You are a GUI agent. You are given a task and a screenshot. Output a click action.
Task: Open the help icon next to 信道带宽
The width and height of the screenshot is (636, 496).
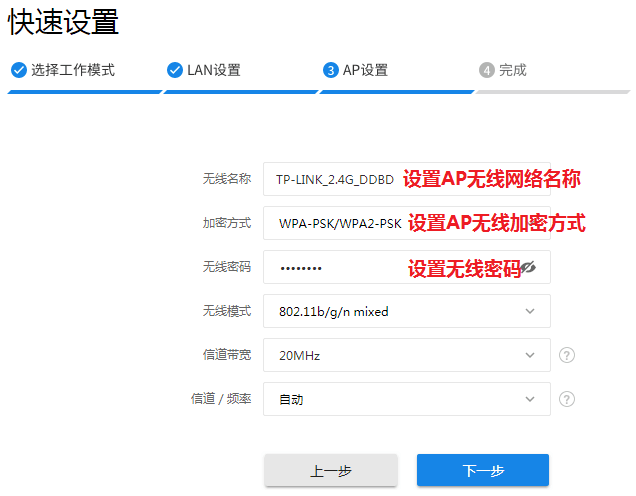567,355
